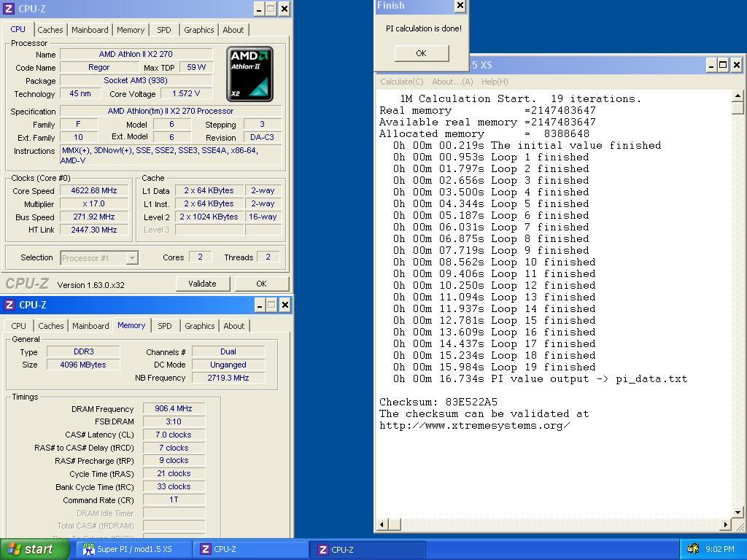Image resolution: width=747 pixels, height=560 pixels.
Task: Click the Revision field DA-C3
Action: click(262, 138)
